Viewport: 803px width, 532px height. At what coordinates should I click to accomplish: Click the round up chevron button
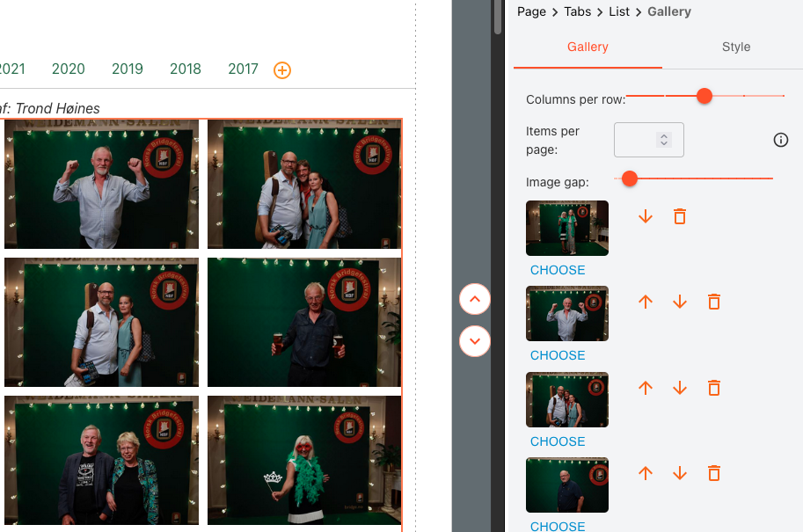[475, 300]
